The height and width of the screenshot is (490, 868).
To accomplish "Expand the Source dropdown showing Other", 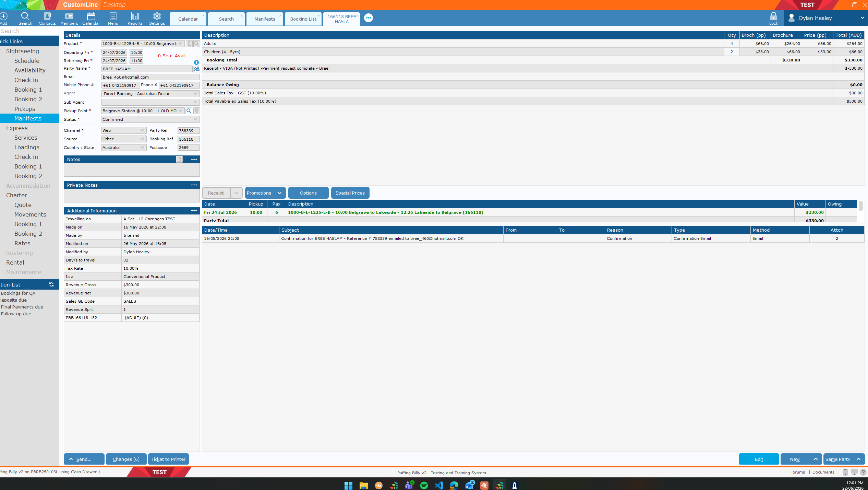I will pos(142,139).
